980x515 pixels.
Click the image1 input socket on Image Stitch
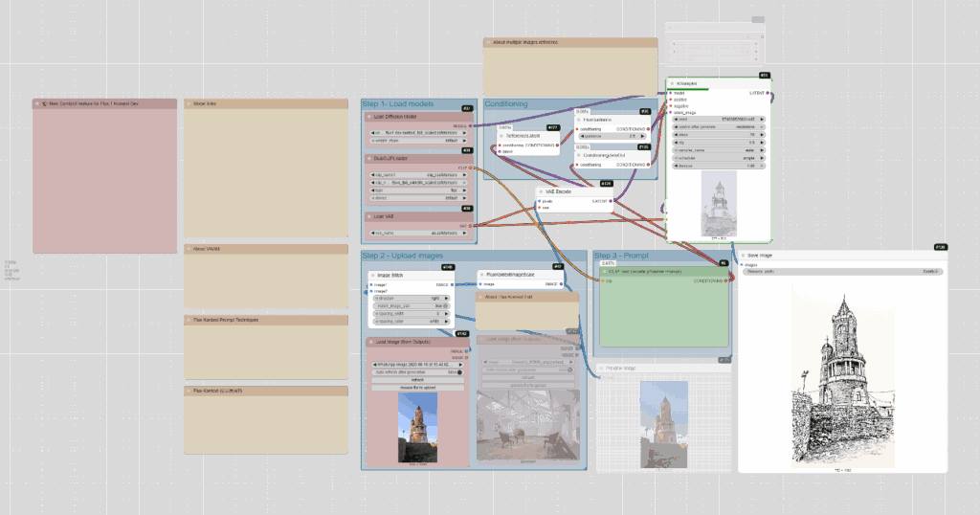pyautogui.click(x=371, y=285)
